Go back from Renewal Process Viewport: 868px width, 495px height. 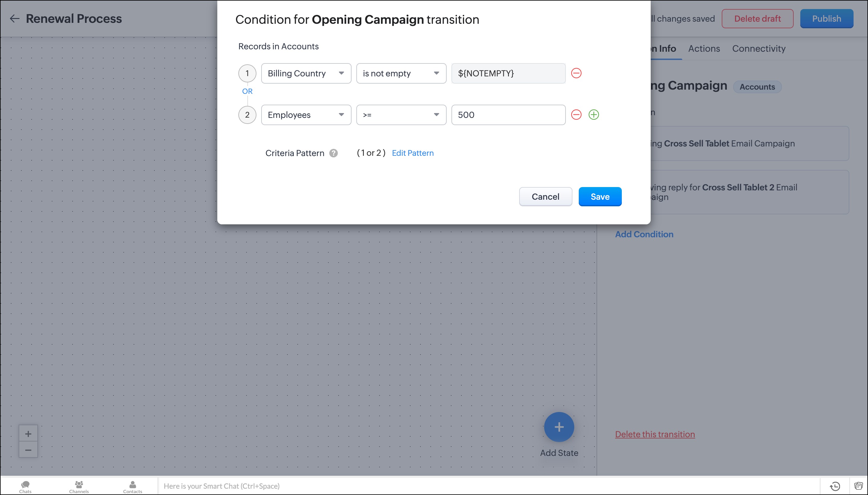pos(14,19)
